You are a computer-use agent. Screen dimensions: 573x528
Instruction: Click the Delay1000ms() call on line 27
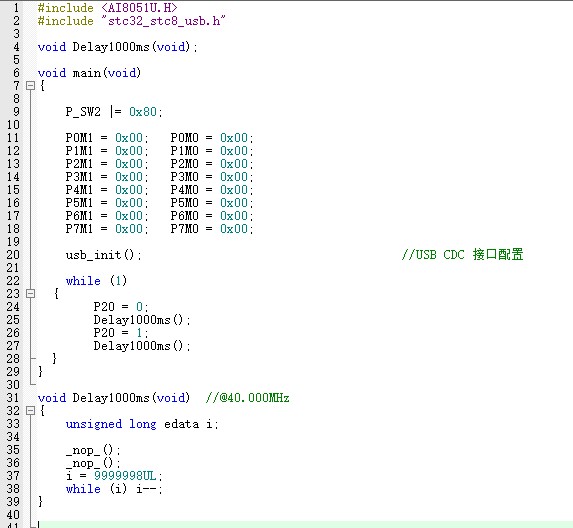coord(142,346)
